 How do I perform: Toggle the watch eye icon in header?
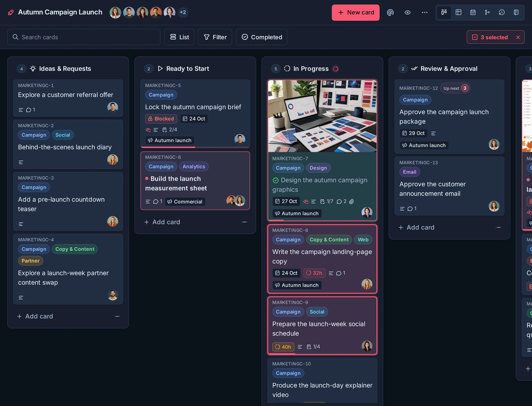tap(407, 12)
